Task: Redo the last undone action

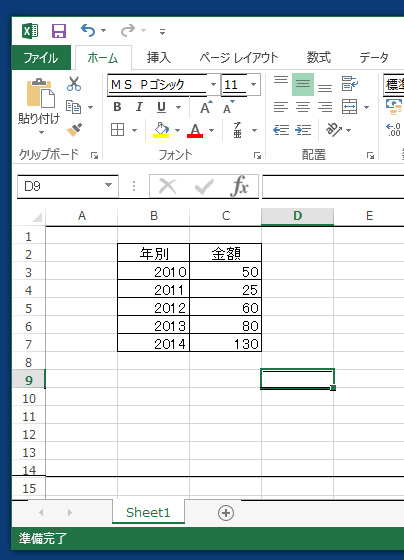Action: click(128, 31)
